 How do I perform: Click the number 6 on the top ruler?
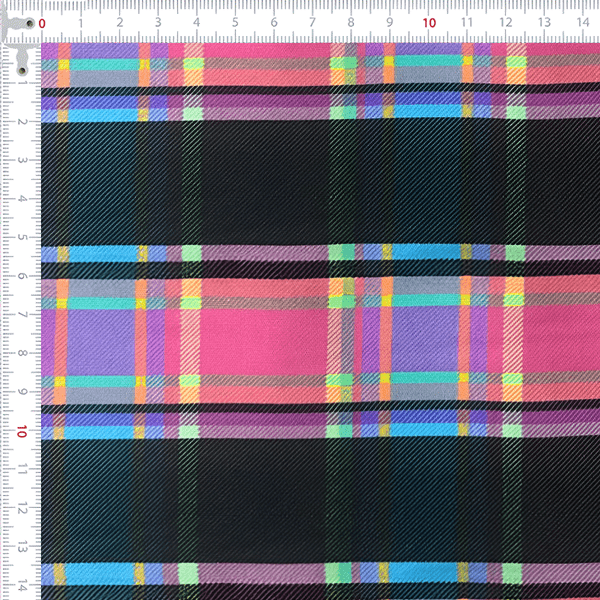274,22
